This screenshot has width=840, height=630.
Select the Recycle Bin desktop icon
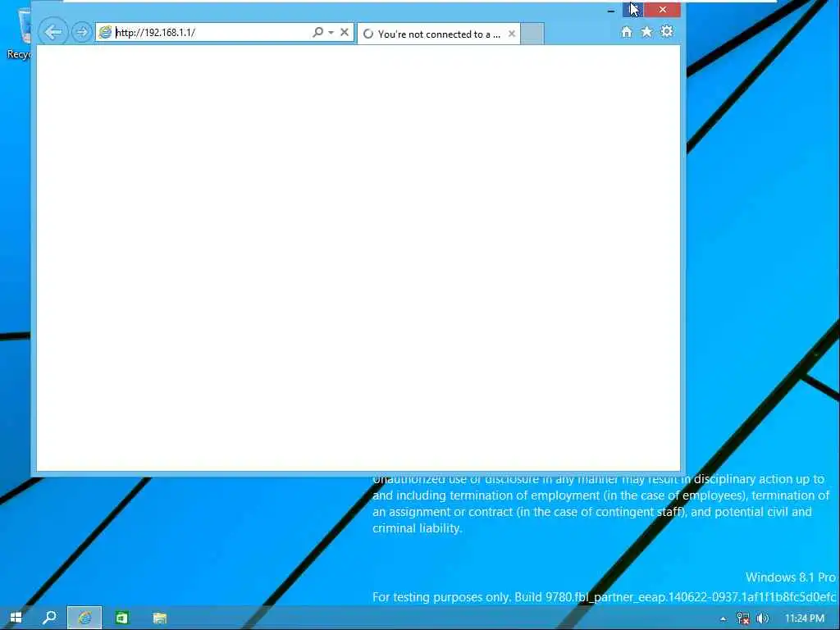click(x=21, y=33)
